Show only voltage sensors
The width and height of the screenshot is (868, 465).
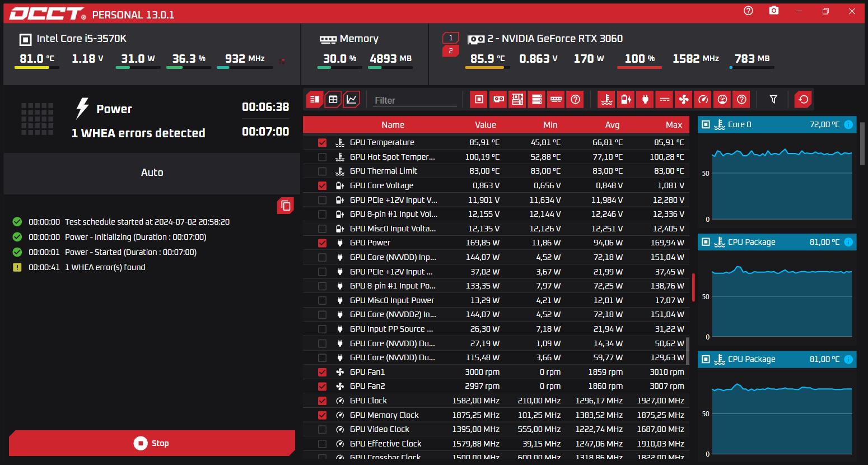click(x=626, y=100)
